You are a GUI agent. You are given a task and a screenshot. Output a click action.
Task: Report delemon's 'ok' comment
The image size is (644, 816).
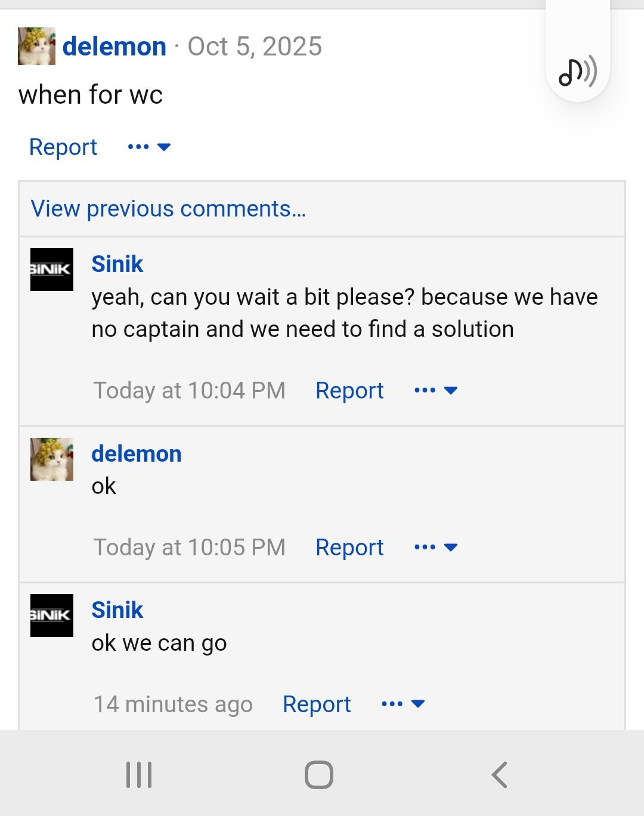(349, 548)
